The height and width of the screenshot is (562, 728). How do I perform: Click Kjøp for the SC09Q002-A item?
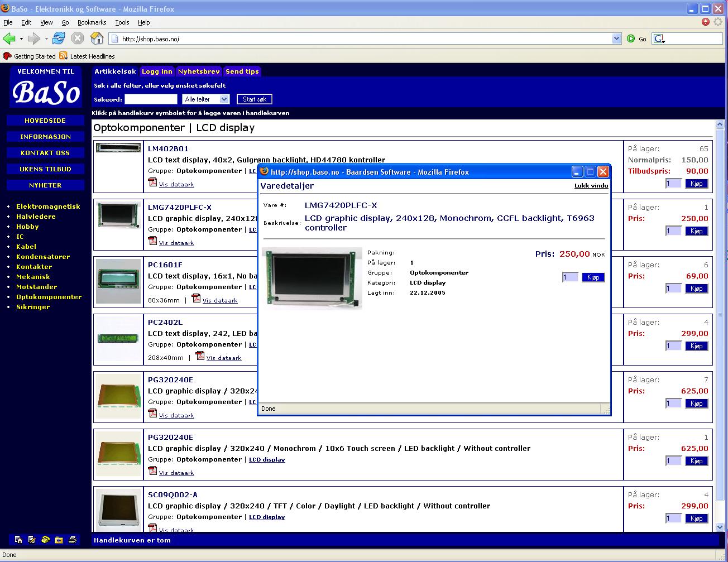coord(696,518)
